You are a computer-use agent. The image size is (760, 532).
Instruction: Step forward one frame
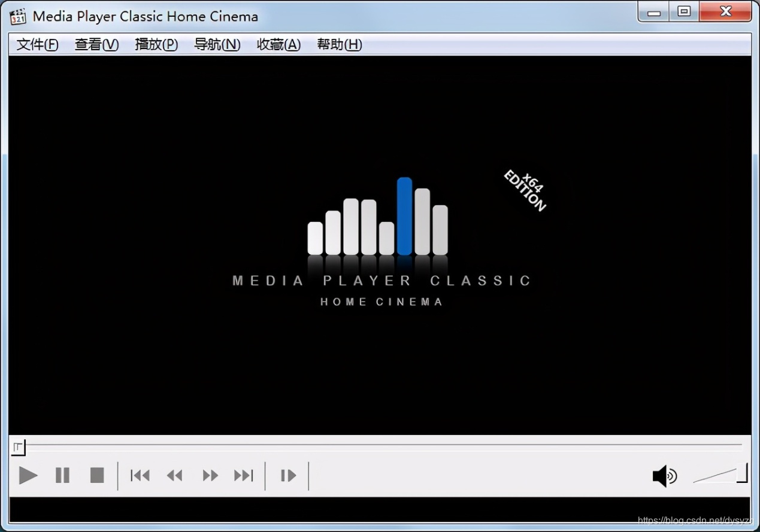point(288,476)
